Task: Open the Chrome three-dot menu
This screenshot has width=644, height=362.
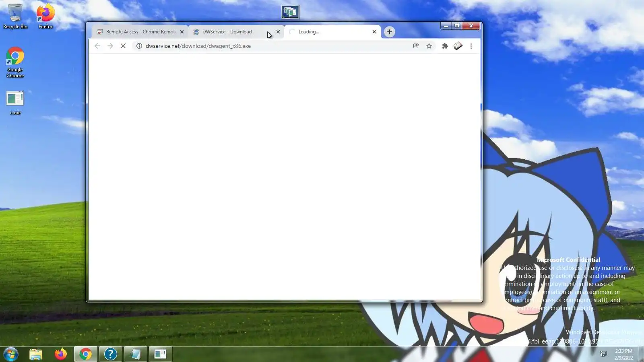Action: (471, 46)
